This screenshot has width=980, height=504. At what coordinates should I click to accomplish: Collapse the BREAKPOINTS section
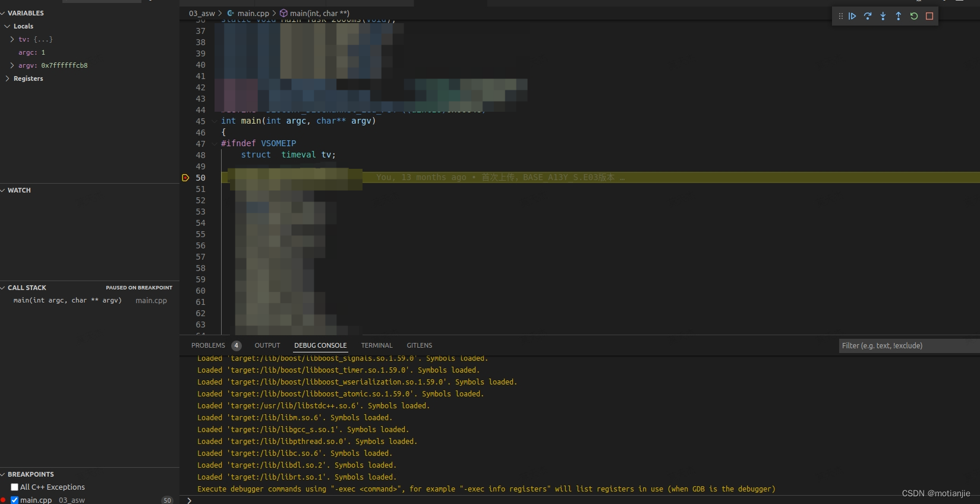tap(3, 474)
